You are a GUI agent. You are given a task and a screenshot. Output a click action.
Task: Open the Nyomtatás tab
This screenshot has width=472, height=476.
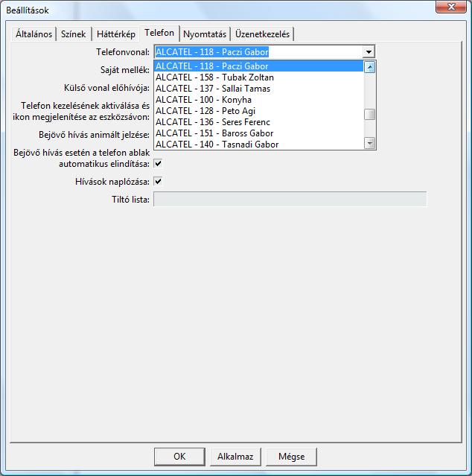click(x=205, y=34)
